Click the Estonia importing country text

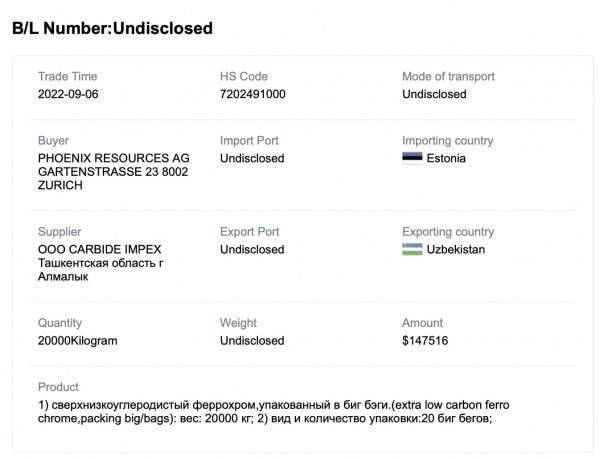446,158
